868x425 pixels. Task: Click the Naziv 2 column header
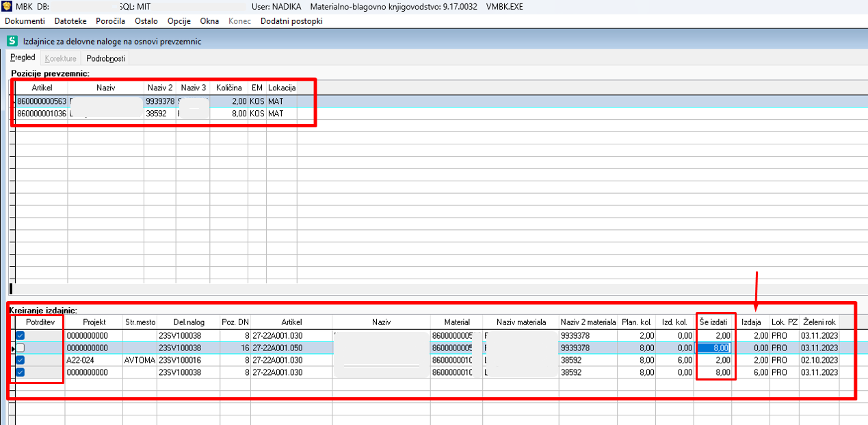(160, 88)
